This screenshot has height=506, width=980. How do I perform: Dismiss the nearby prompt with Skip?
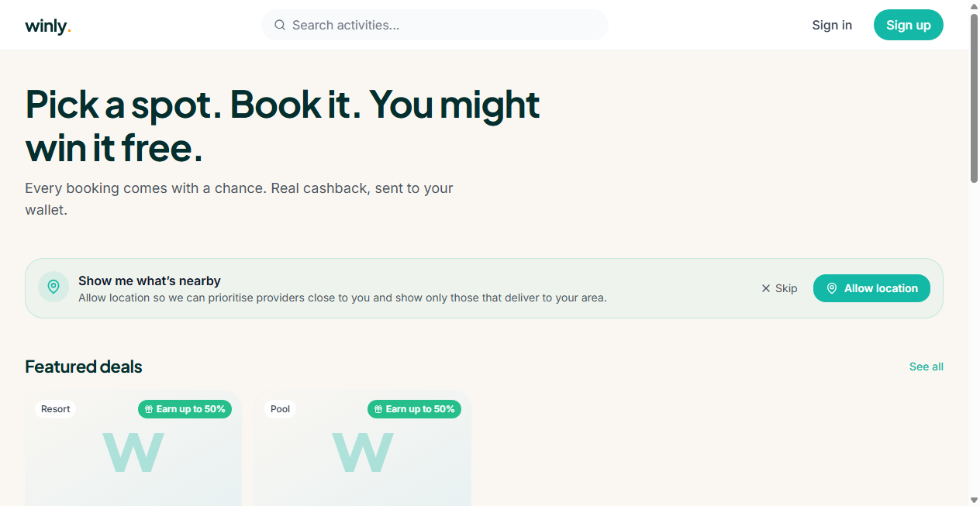[x=779, y=288]
